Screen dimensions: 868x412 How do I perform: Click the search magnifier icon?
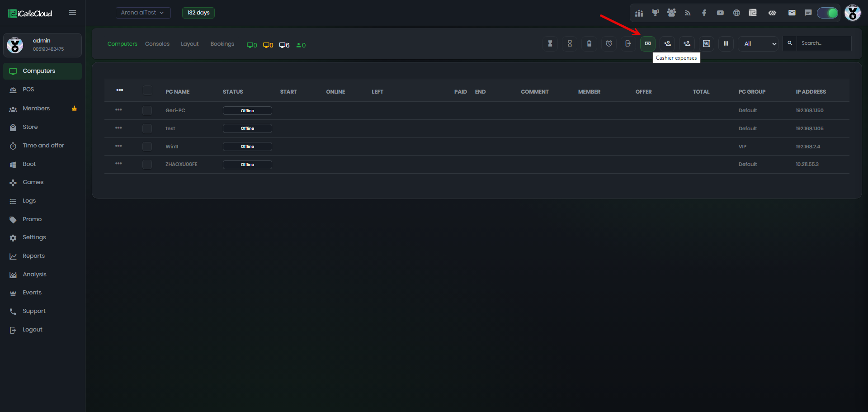[x=790, y=43]
